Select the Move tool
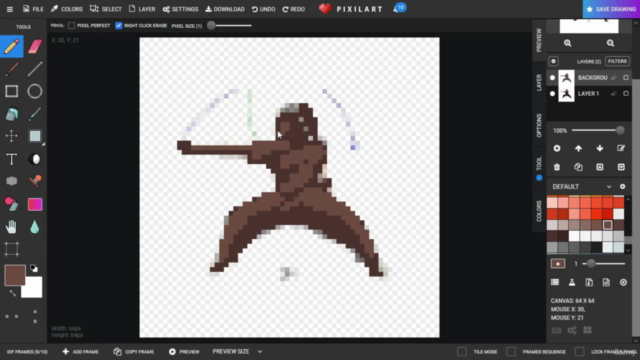The height and width of the screenshot is (360, 640). point(12,136)
